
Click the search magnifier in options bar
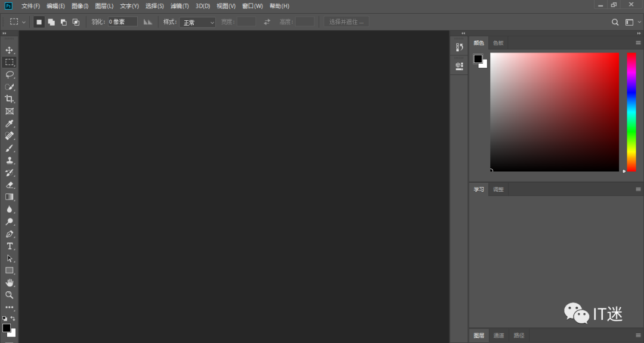[615, 22]
